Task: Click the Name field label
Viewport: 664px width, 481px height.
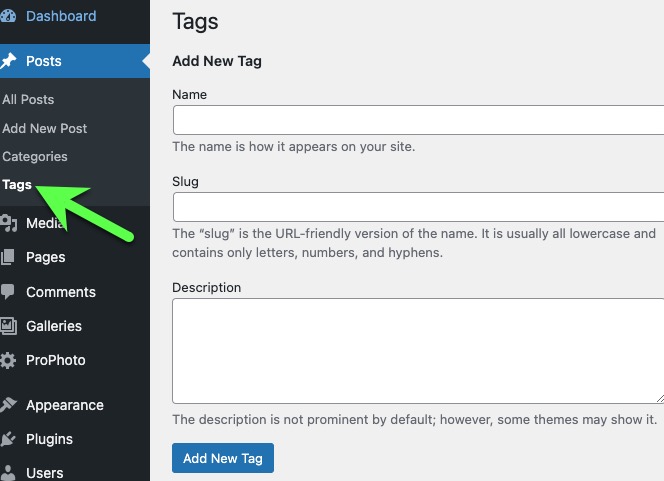Action: pyautogui.click(x=189, y=94)
